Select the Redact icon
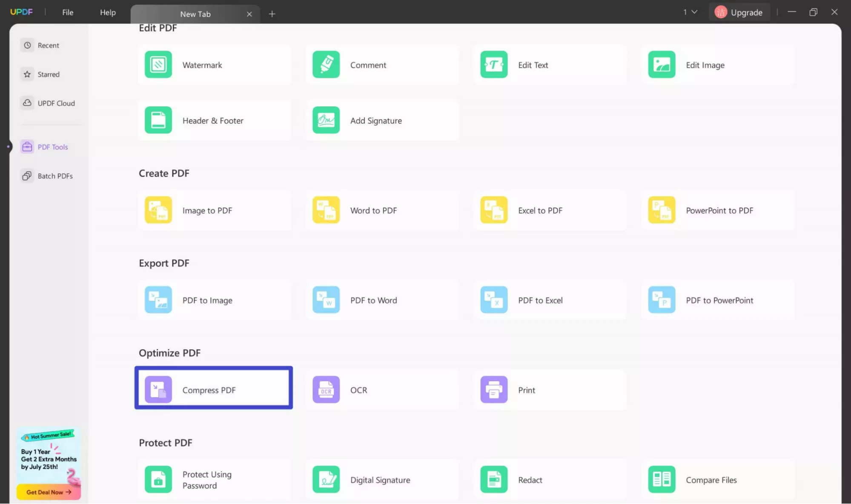 [494, 479]
